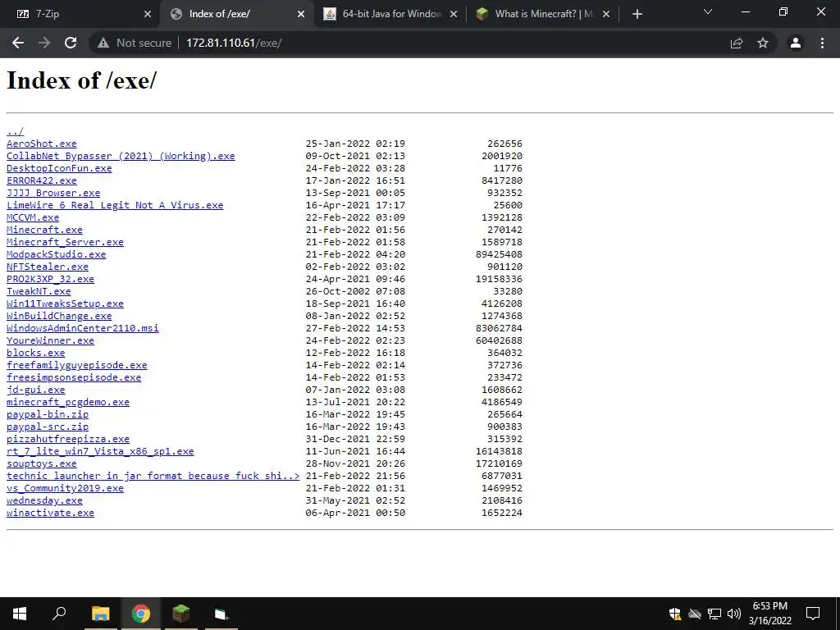
Task: Click the LimeWire 6 Real Legit link
Action: (x=115, y=205)
